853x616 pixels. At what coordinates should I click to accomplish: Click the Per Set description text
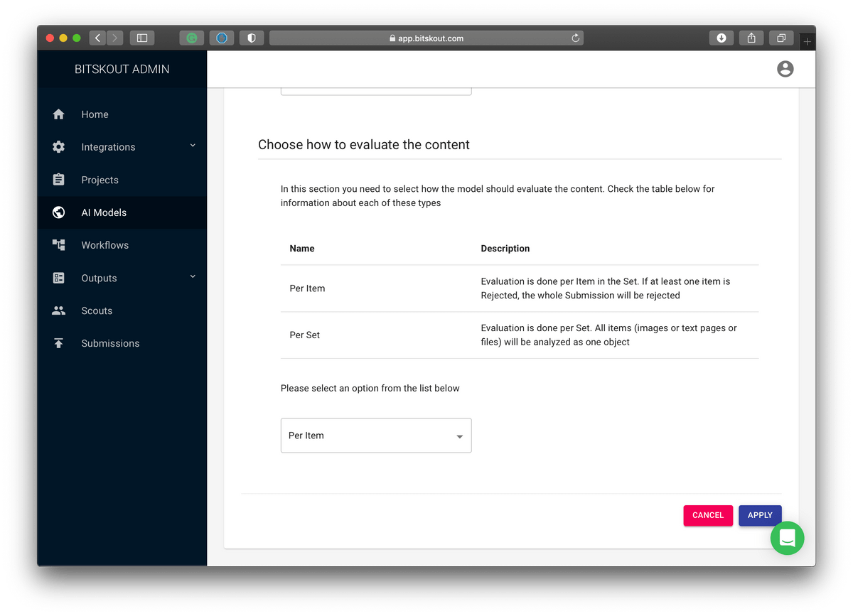pyautogui.click(x=608, y=335)
